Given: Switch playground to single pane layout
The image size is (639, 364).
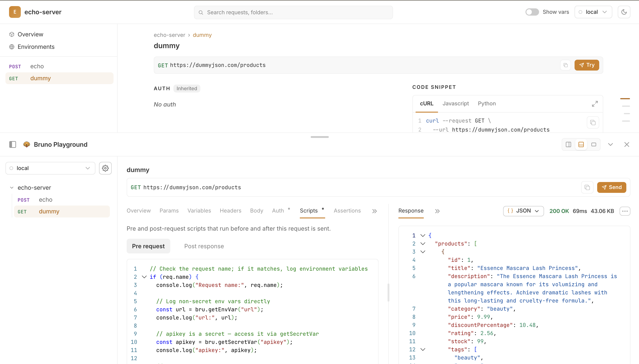Looking at the screenshot, I should click(x=594, y=144).
